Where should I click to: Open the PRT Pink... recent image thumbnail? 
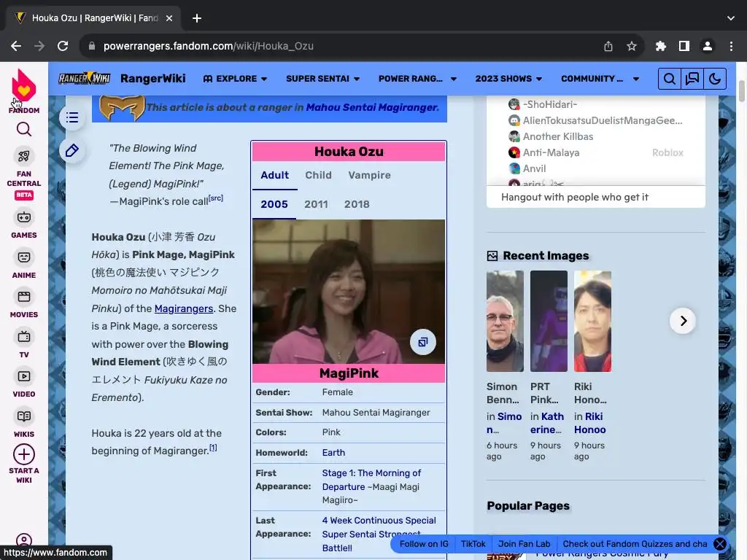[x=549, y=321]
